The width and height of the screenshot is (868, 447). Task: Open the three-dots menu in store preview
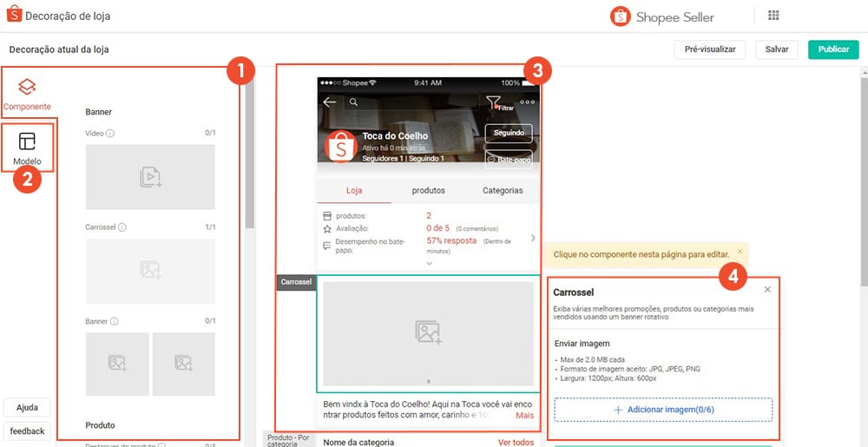pyautogui.click(x=527, y=102)
